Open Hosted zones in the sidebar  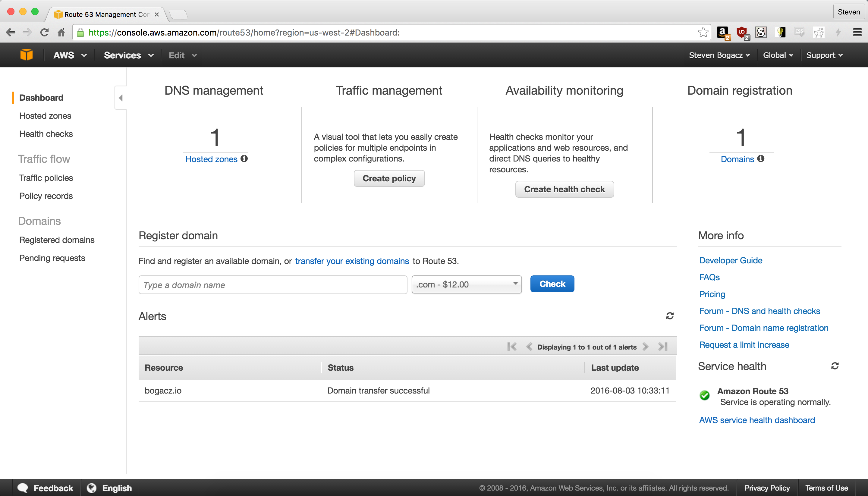tap(45, 116)
